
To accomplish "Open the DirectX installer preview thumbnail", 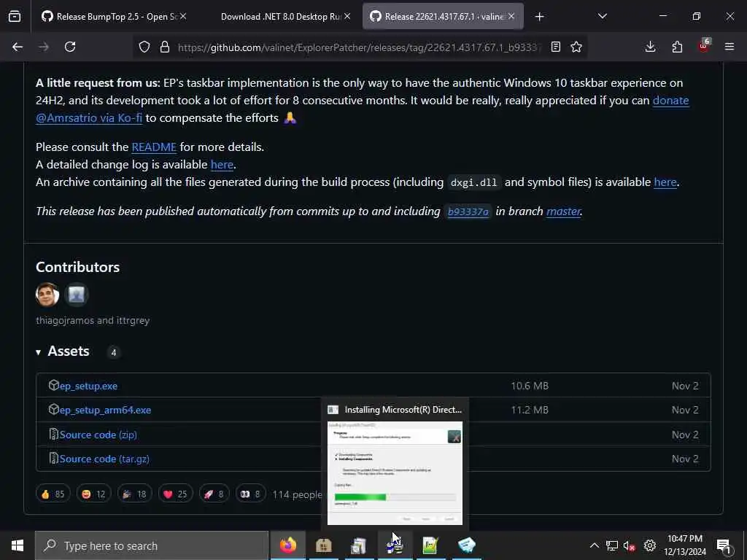I will [x=395, y=472].
